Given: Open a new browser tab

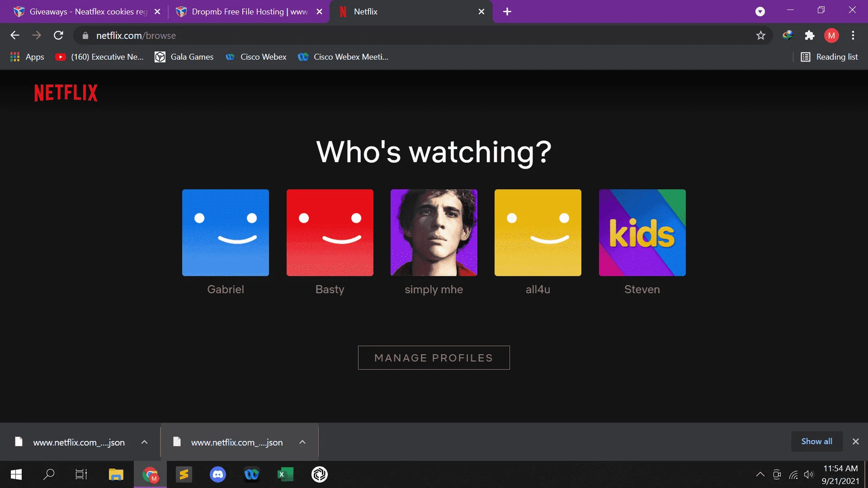Looking at the screenshot, I should [507, 12].
